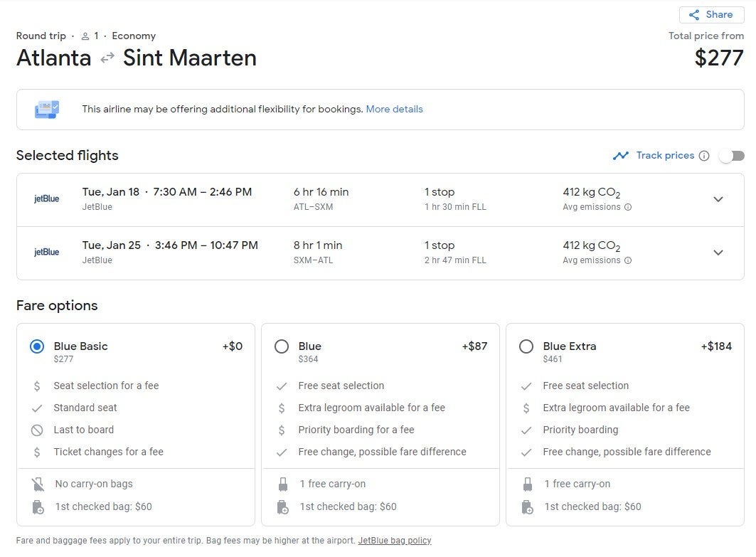
Task: Toggle the Track prices switch
Action: (731, 156)
